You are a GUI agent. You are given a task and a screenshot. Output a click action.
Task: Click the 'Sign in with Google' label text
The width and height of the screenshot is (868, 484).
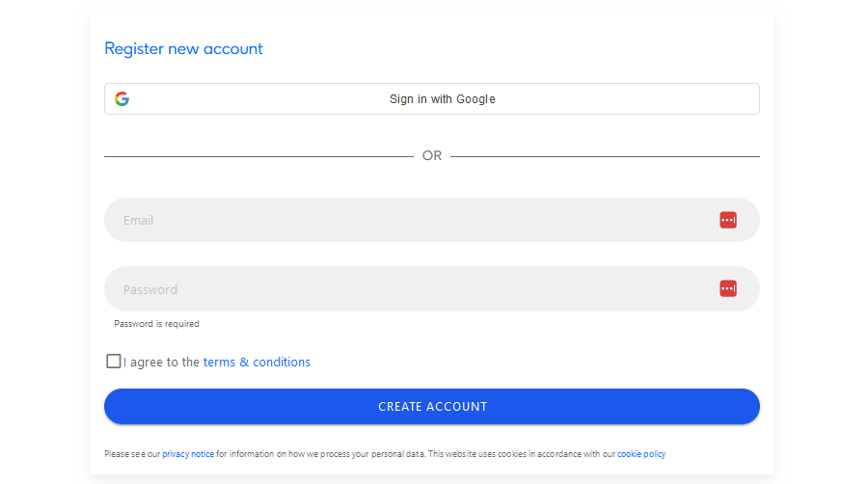coord(443,99)
